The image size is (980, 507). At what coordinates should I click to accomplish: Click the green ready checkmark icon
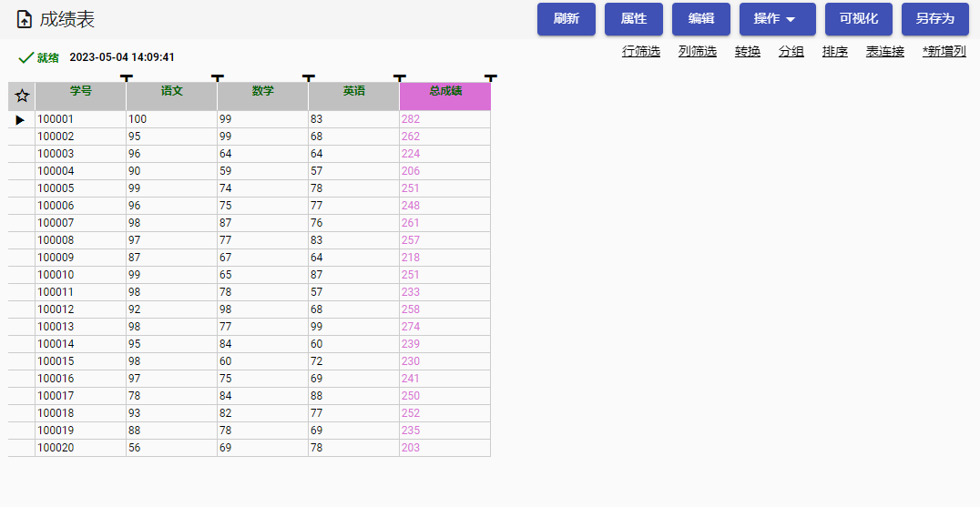point(26,57)
